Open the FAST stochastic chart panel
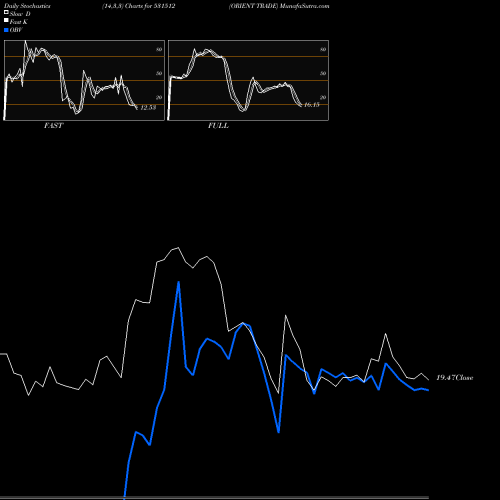500x500 pixels. 84,80
